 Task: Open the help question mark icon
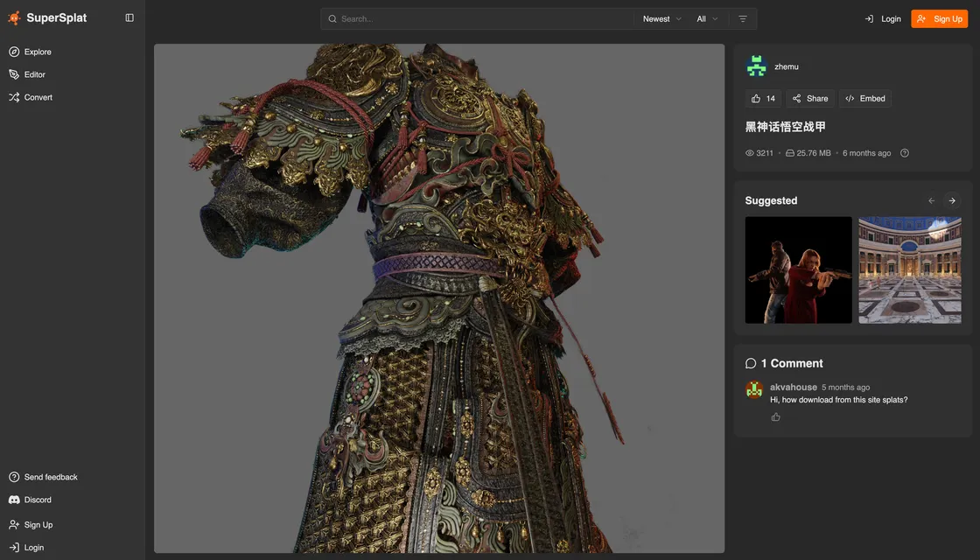coord(905,153)
